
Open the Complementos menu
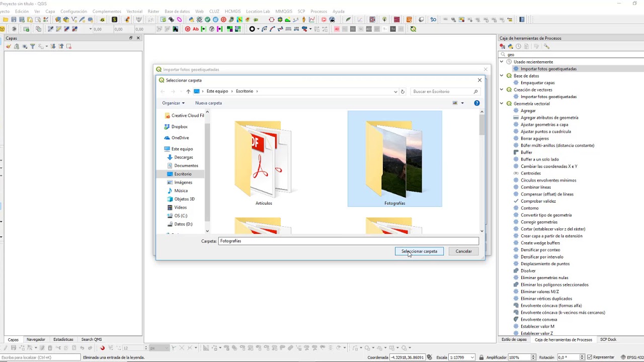coord(107,11)
